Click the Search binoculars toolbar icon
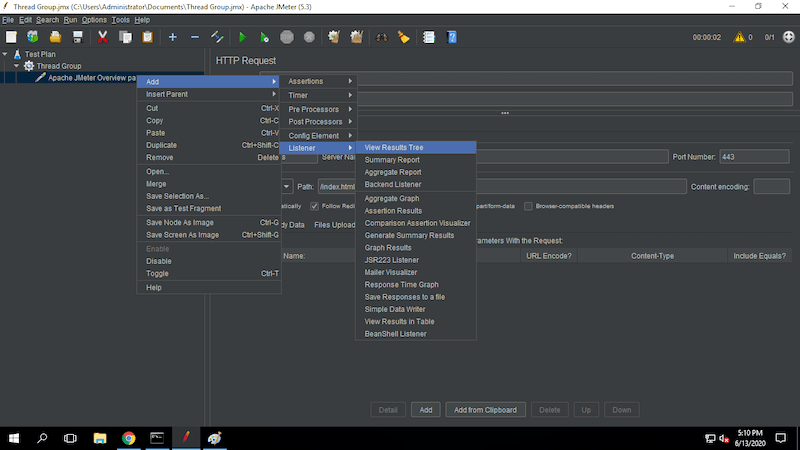 (381, 37)
